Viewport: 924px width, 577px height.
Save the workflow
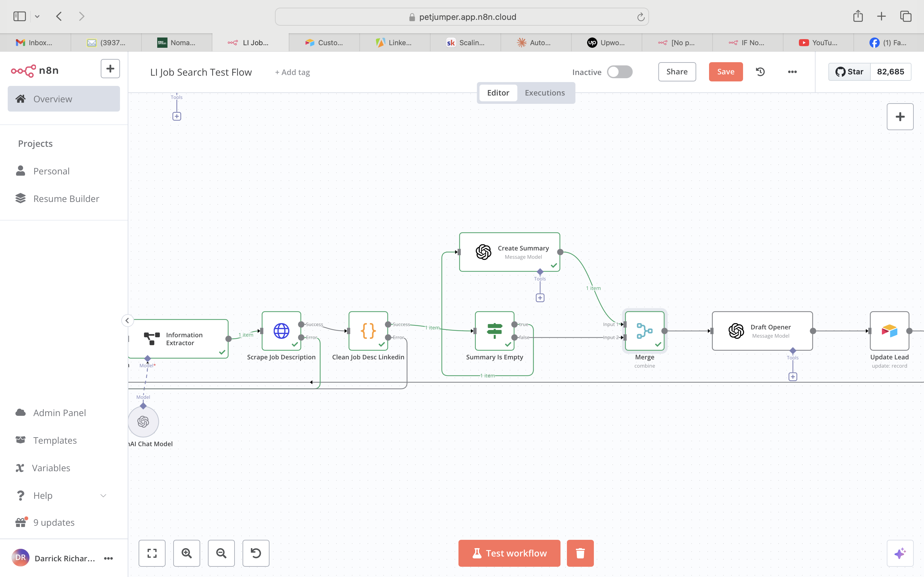pyautogui.click(x=725, y=72)
